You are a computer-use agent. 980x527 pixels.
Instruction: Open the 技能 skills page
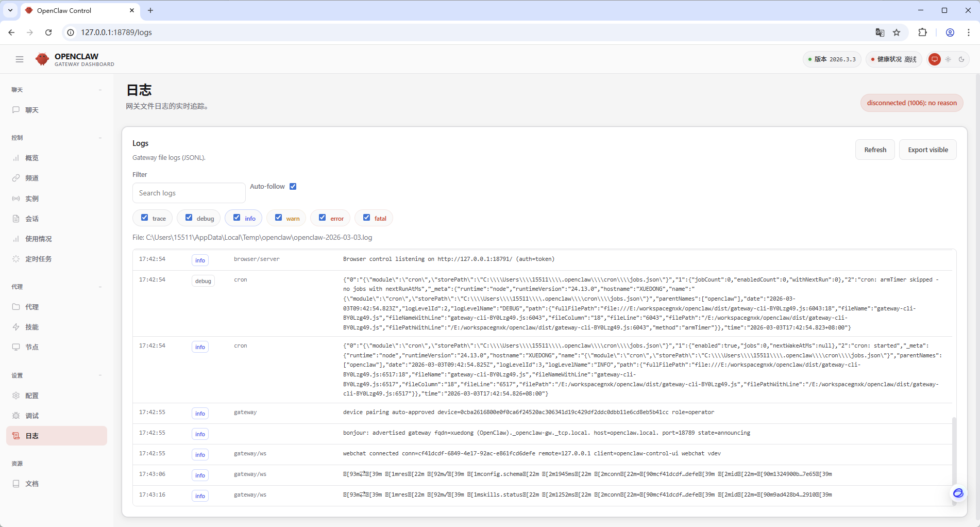(x=32, y=327)
